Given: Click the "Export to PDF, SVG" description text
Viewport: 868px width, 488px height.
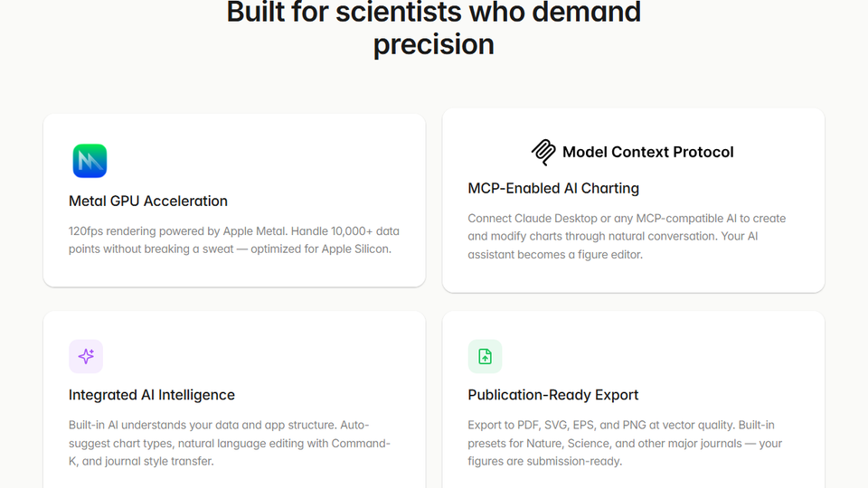Looking at the screenshot, I should click(x=624, y=443).
